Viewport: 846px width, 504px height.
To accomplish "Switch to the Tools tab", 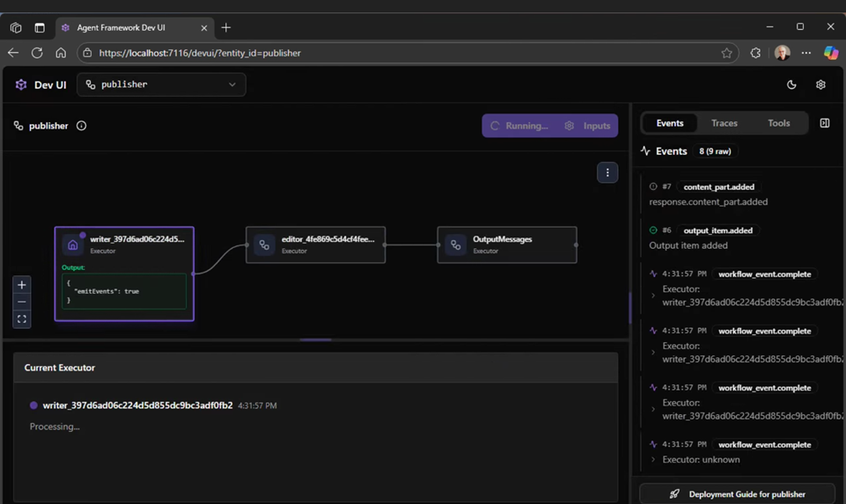I will pos(778,123).
